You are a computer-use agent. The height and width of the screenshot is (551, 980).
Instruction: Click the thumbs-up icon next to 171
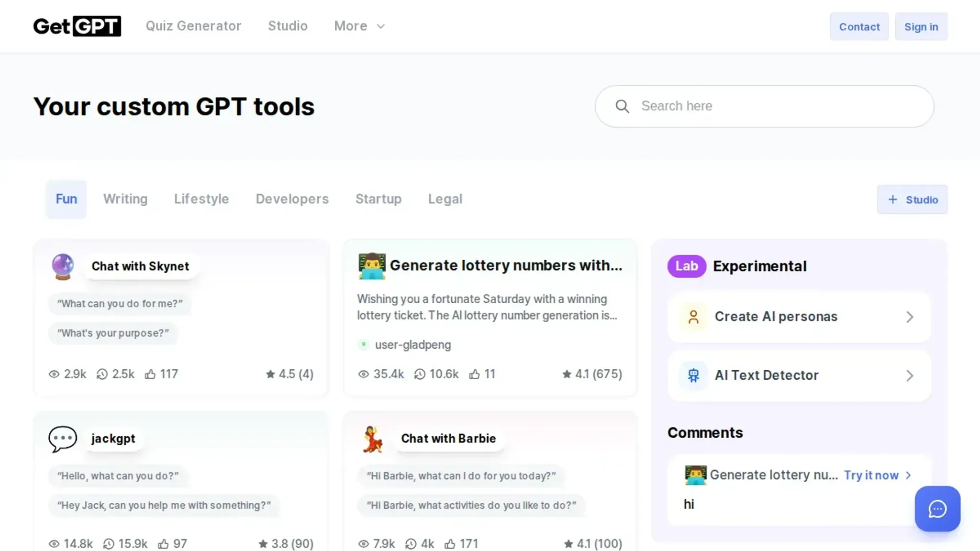[x=450, y=544]
